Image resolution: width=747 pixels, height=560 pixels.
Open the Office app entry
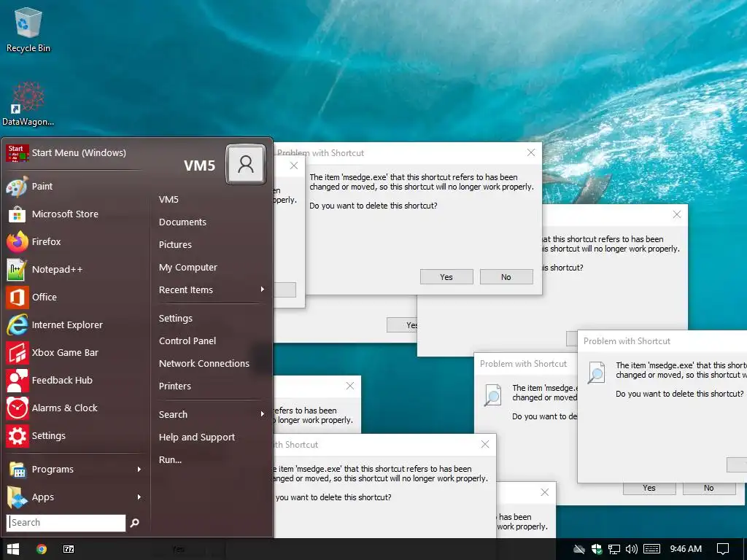pos(76,297)
